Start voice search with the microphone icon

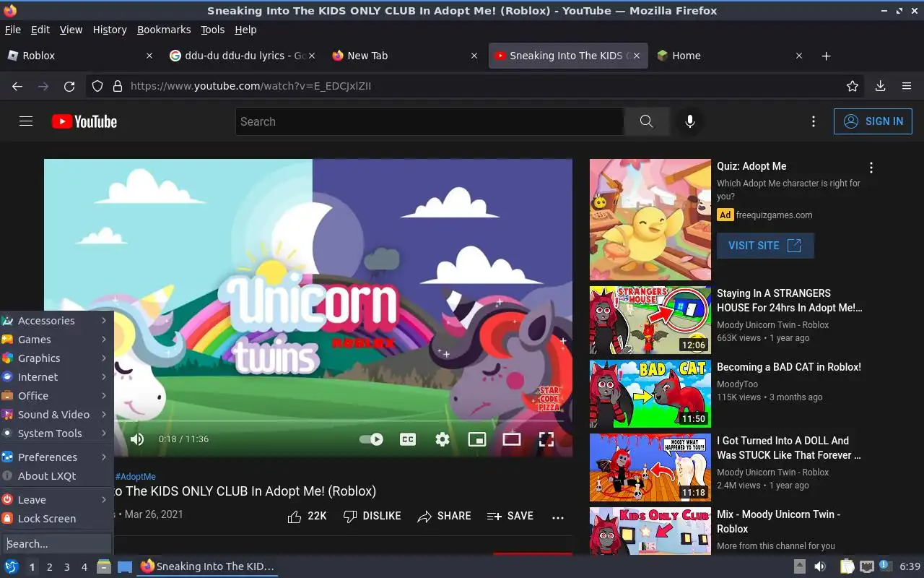click(690, 121)
